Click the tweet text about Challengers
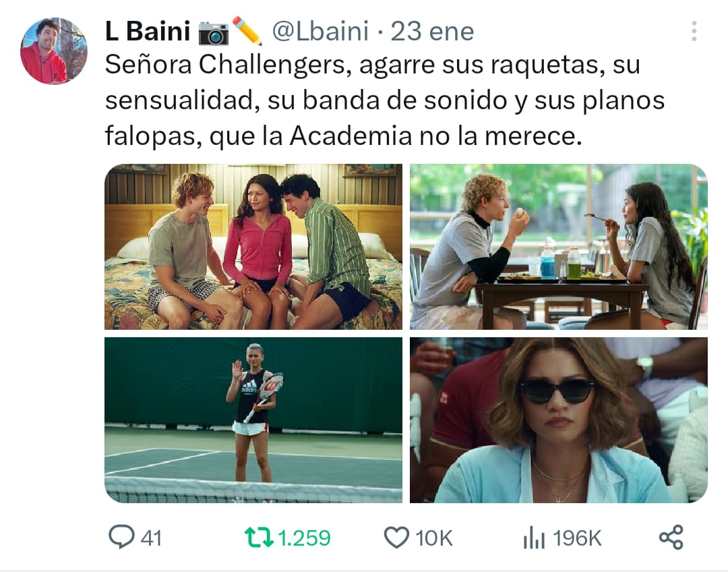Image resolution: width=728 pixels, height=574 pixels. point(385,101)
